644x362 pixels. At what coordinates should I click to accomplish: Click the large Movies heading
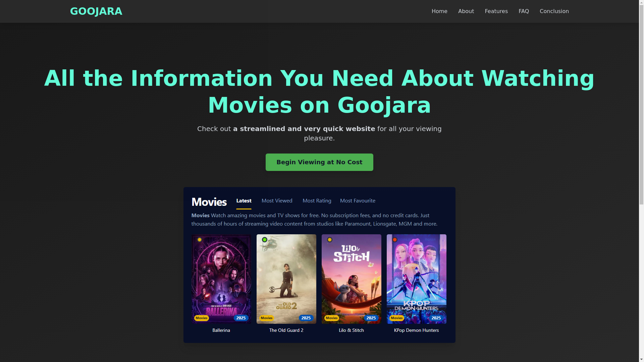209,202
